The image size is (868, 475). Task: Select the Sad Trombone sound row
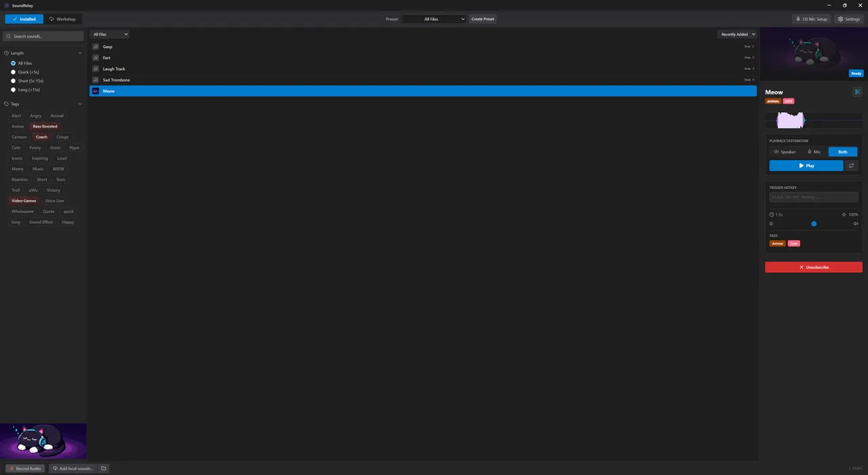click(423, 80)
